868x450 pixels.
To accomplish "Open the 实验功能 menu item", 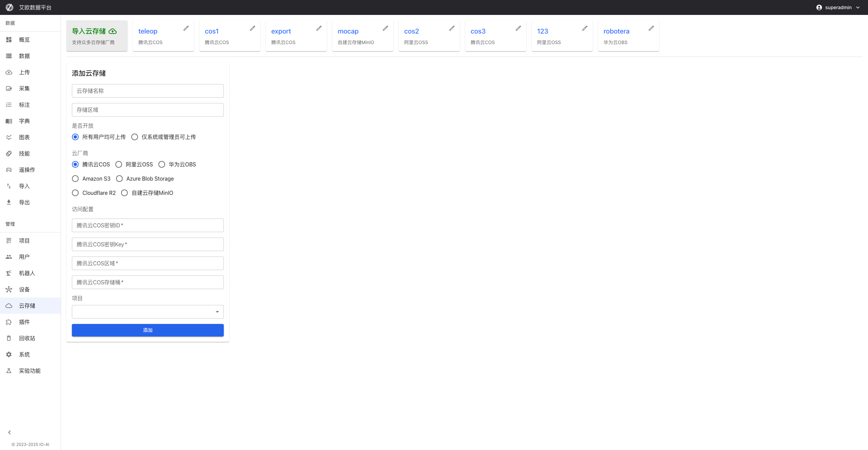I will pyautogui.click(x=31, y=371).
